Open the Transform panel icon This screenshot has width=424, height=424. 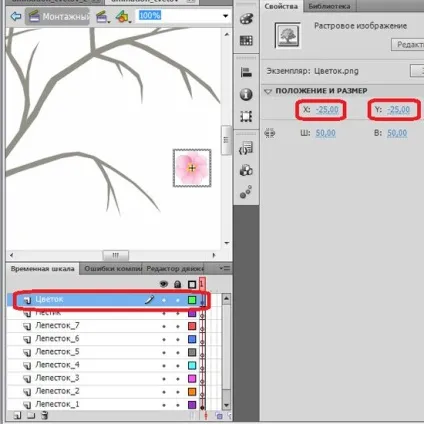coord(246,117)
